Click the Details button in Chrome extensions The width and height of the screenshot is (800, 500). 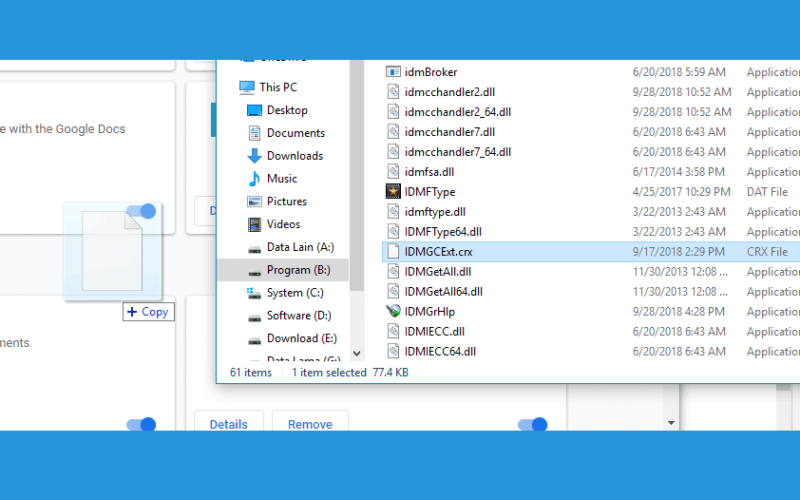coord(229,422)
